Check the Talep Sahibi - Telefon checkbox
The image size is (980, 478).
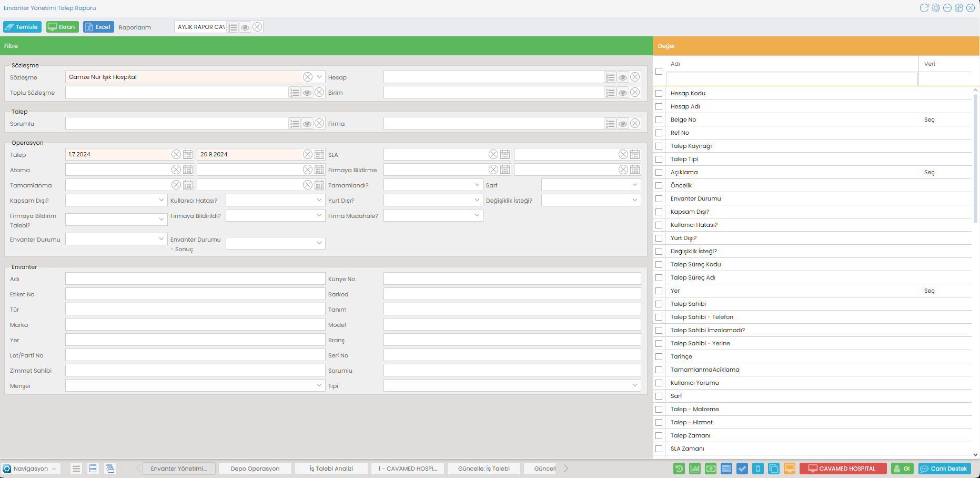659,317
